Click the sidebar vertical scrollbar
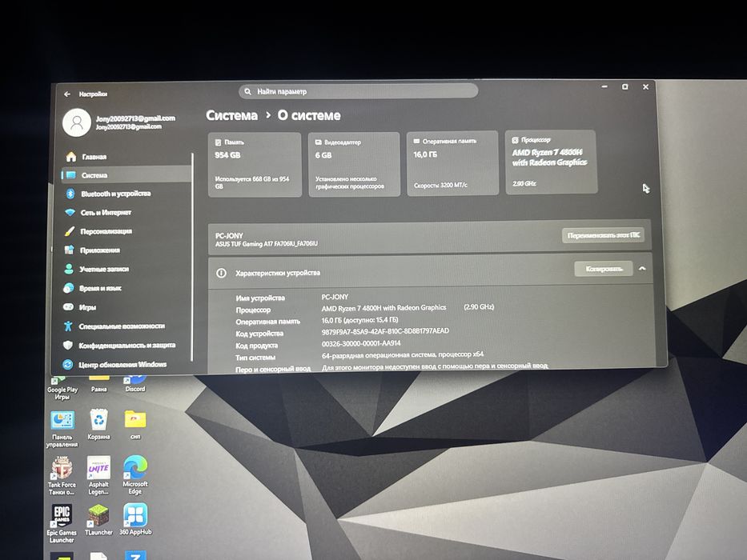Viewport: 747px width, 560px height. 192,257
